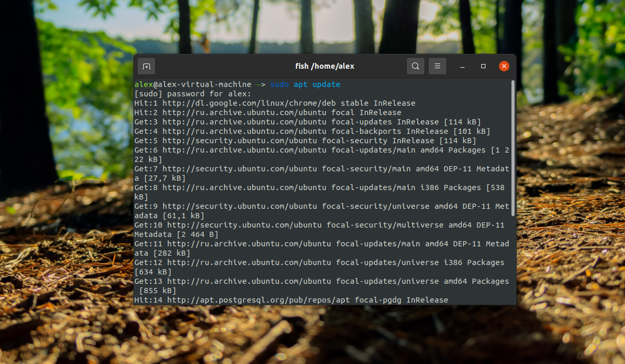The height and width of the screenshot is (364, 625).
Task: Minimize the terminal window
Action: point(463,67)
